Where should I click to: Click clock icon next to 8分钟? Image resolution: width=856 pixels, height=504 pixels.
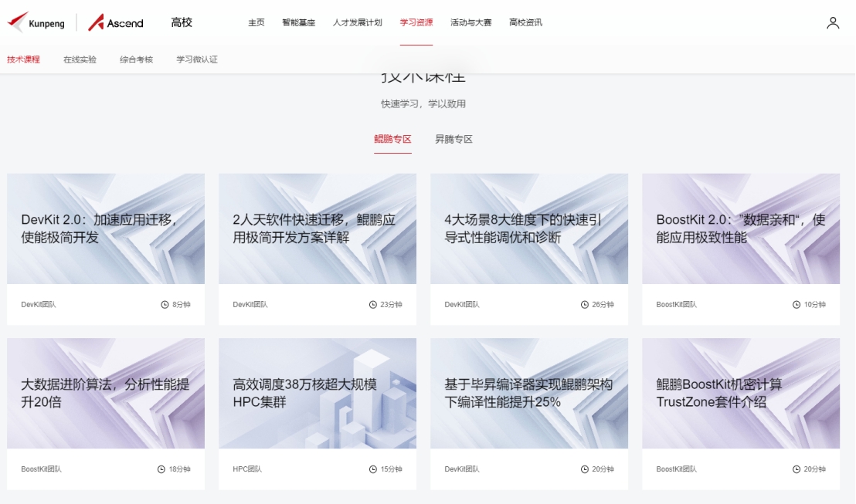point(165,305)
